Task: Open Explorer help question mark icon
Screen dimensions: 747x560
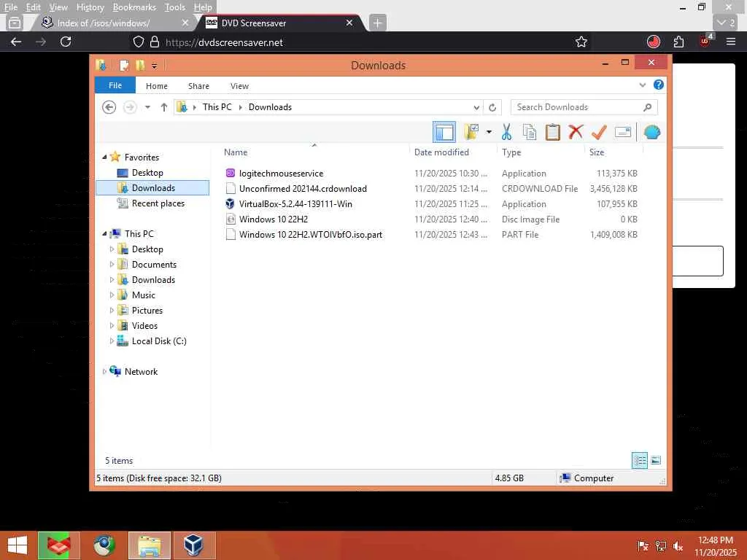Action: coord(659,85)
